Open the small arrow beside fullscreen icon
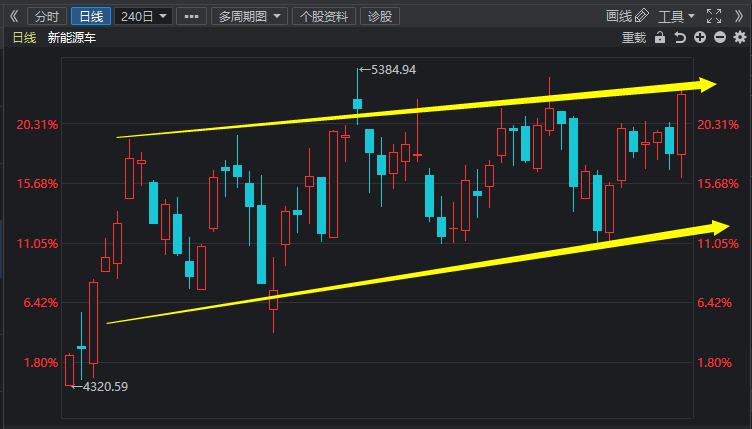752x429 pixels. (x=737, y=16)
